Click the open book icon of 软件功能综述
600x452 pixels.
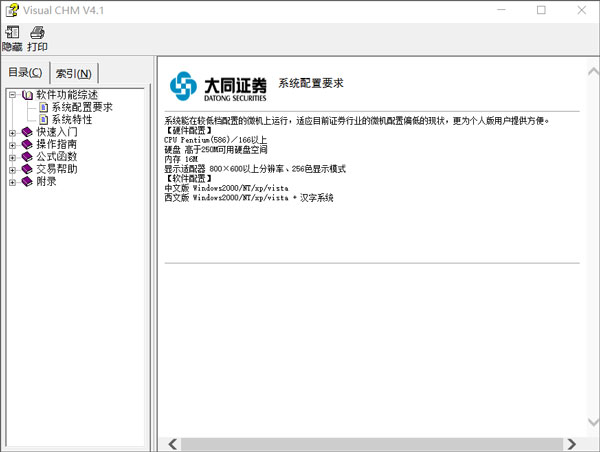point(27,95)
